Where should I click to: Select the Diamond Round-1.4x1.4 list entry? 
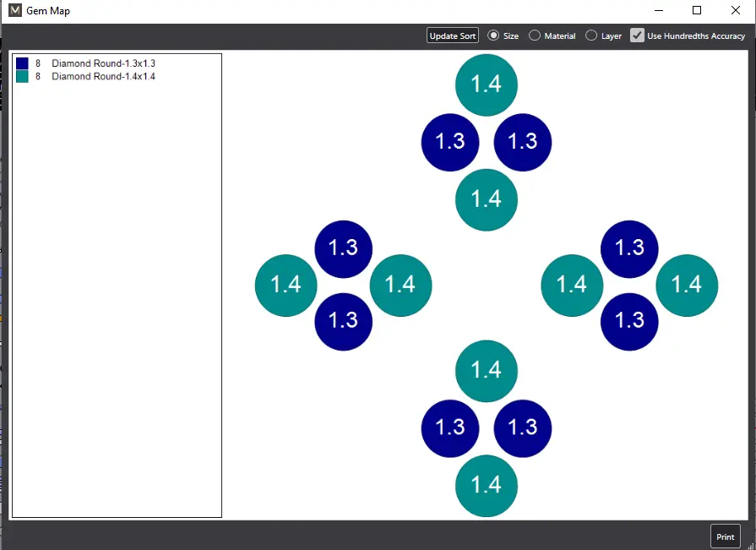103,77
